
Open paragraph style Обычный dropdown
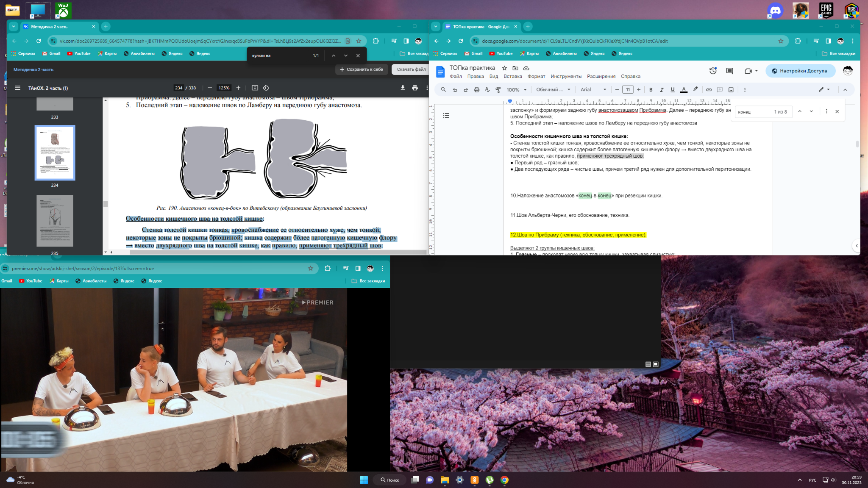coord(553,89)
